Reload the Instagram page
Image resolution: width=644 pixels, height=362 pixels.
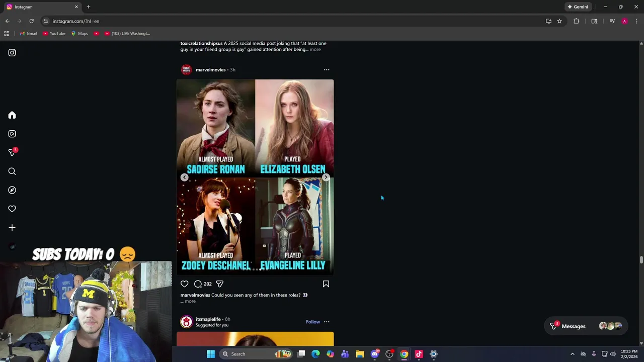pyautogui.click(x=31, y=21)
